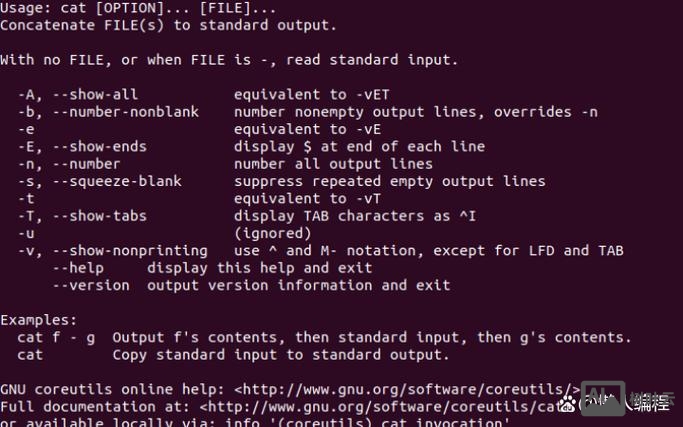This screenshot has width=683, height=427.
Task: Click the "Examples:" heading text
Action: [38, 320]
